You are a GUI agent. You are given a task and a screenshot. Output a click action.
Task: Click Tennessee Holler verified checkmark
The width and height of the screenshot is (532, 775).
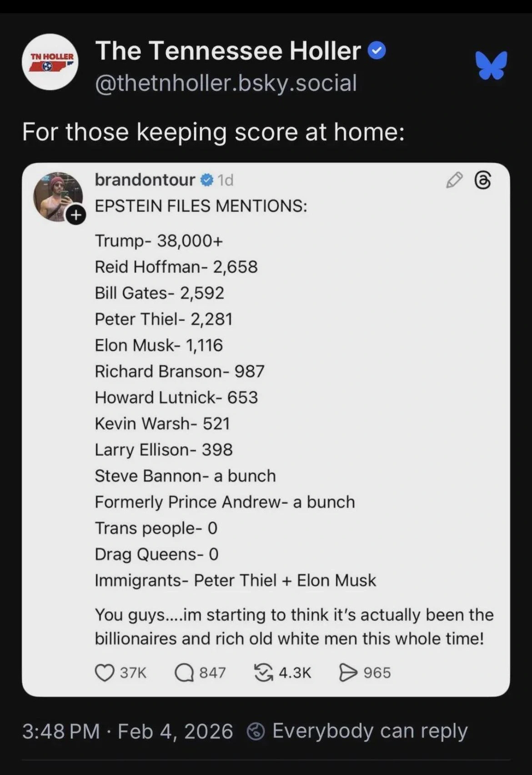pyautogui.click(x=376, y=50)
